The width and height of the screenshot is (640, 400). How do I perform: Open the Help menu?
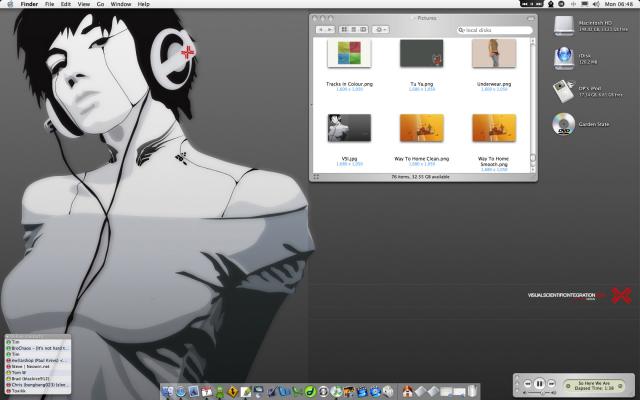[143, 4]
